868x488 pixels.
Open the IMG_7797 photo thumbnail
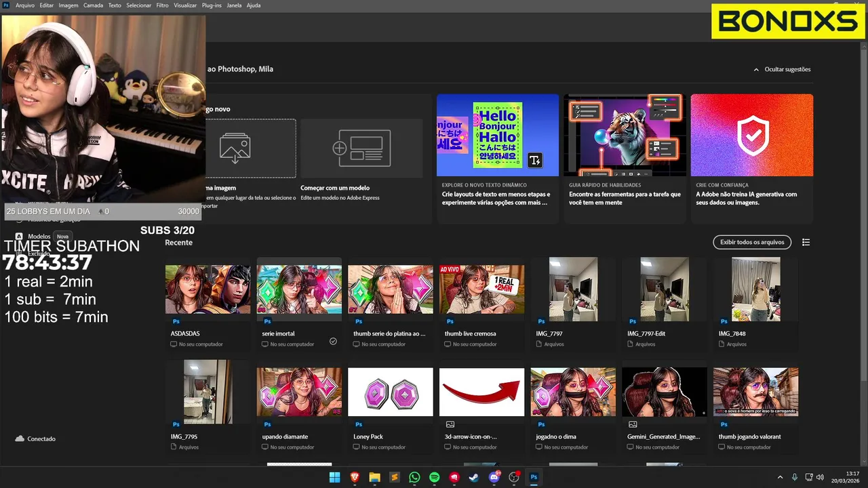click(573, 289)
